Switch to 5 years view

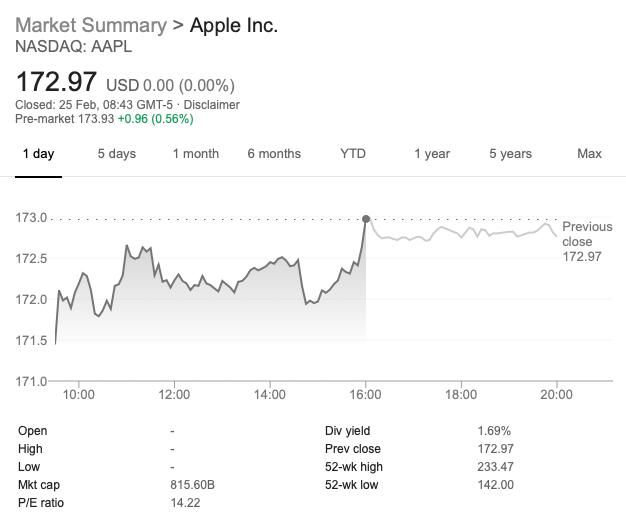tap(510, 154)
